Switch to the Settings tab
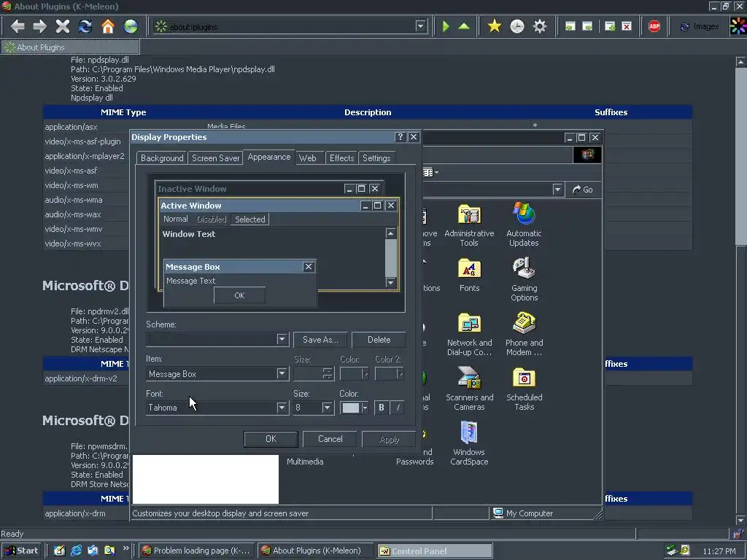Viewport: 747px width, 560px height. point(376,158)
